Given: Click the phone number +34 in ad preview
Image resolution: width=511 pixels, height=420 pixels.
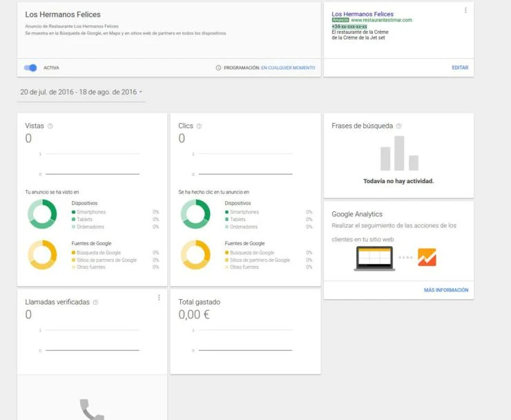Looking at the screenshot, I should point(349,26).
